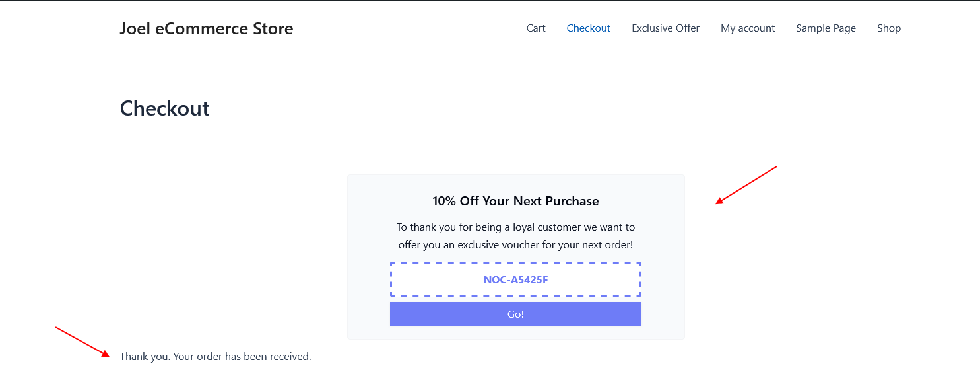The width and height of the screenshot is (980, 368).
Task: Go to the Exclusive Offer page
Action: click(665, 28)
